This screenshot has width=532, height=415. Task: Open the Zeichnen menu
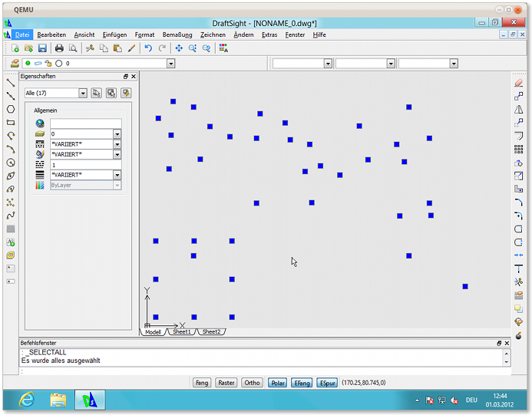click(x=213, y=35)
